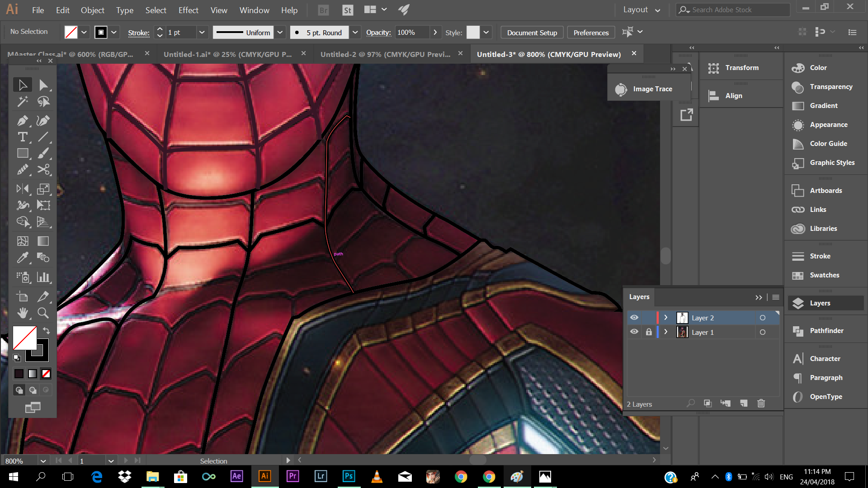The height and width of the screenshot is (488, 868).
Task: Select the Eyedropper tool
Action: pos(22,258)
